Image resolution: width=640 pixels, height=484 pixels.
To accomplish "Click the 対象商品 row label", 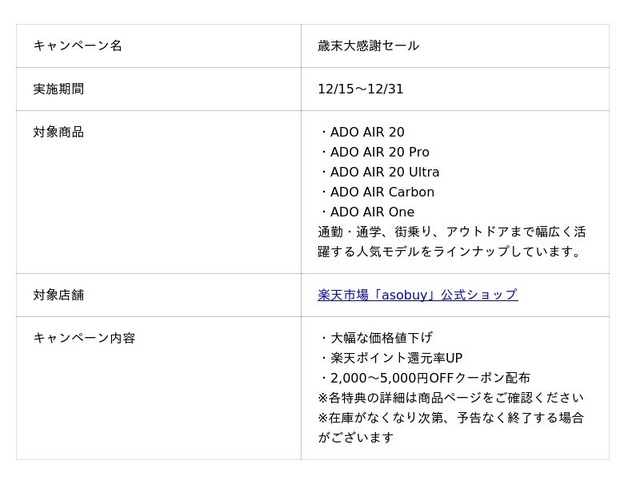I will coord(58,132).
